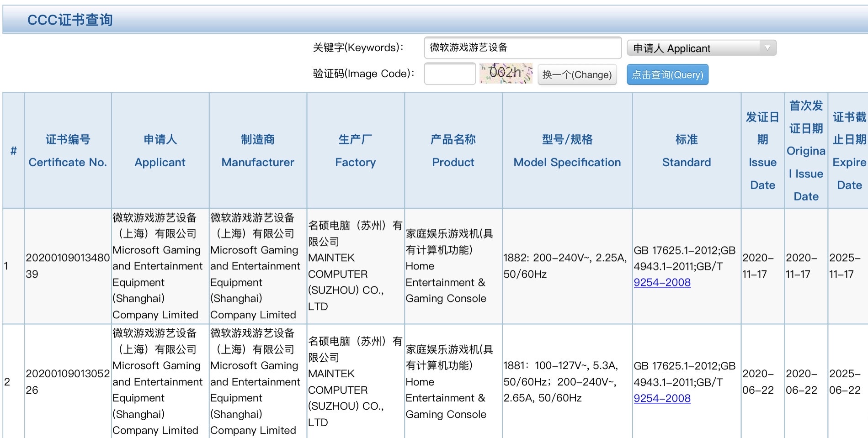
Task: Open the 9254-2008 standard link in row 2
Action: 662,398
